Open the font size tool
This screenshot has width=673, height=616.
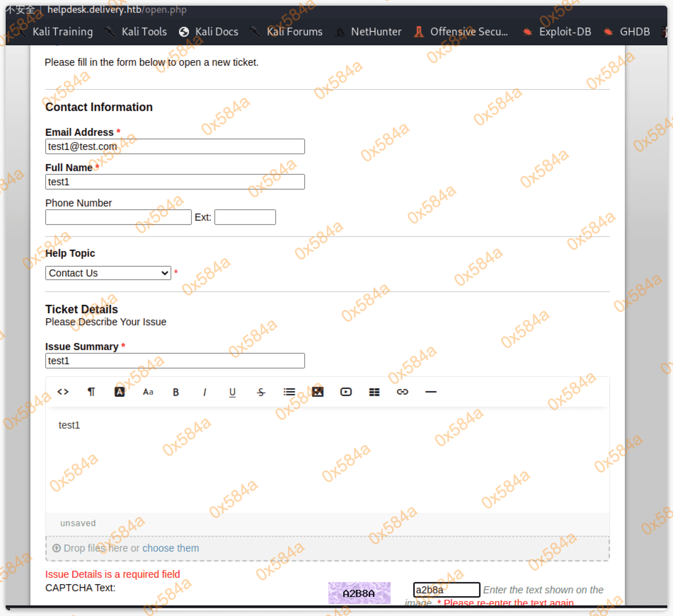click(148, 392)
